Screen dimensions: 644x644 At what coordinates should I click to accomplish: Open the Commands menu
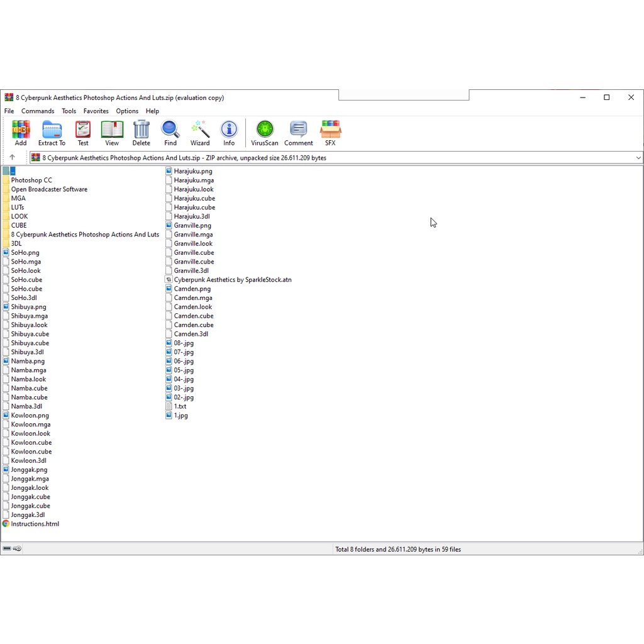click(x=38, y=111)
